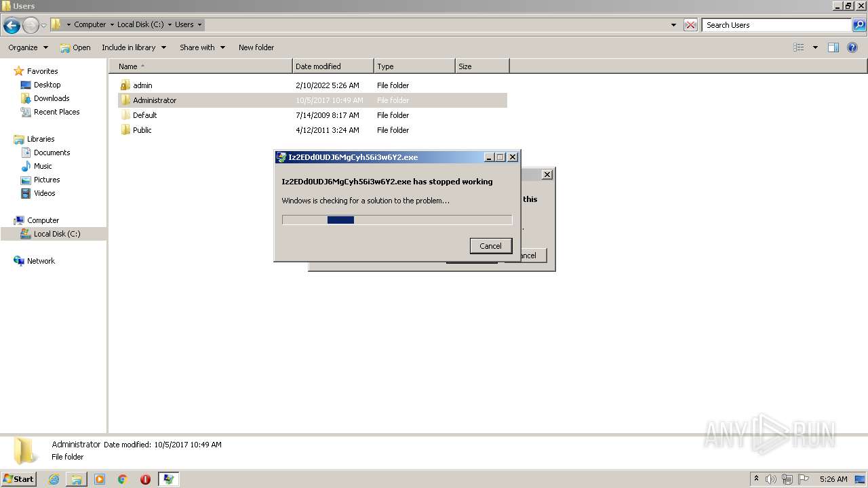
Task: Click the Start button
Action: pos(18,479)
